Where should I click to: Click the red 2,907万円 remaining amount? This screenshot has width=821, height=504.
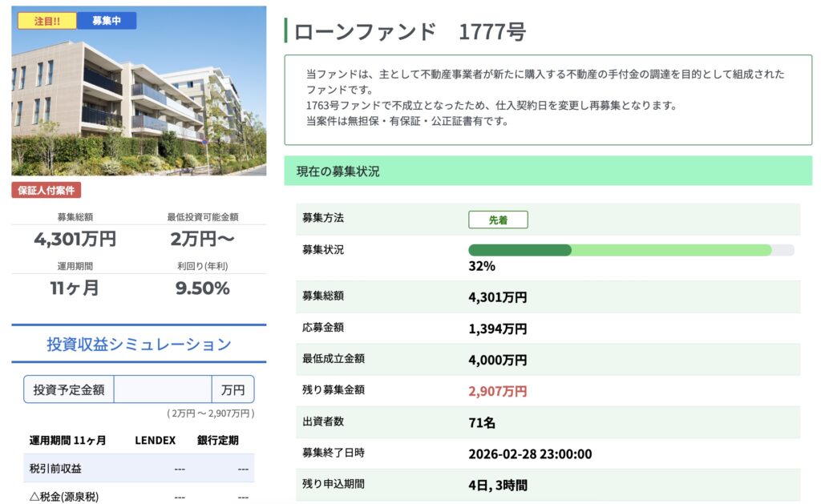pyautogui.click(x=497, y=391)
